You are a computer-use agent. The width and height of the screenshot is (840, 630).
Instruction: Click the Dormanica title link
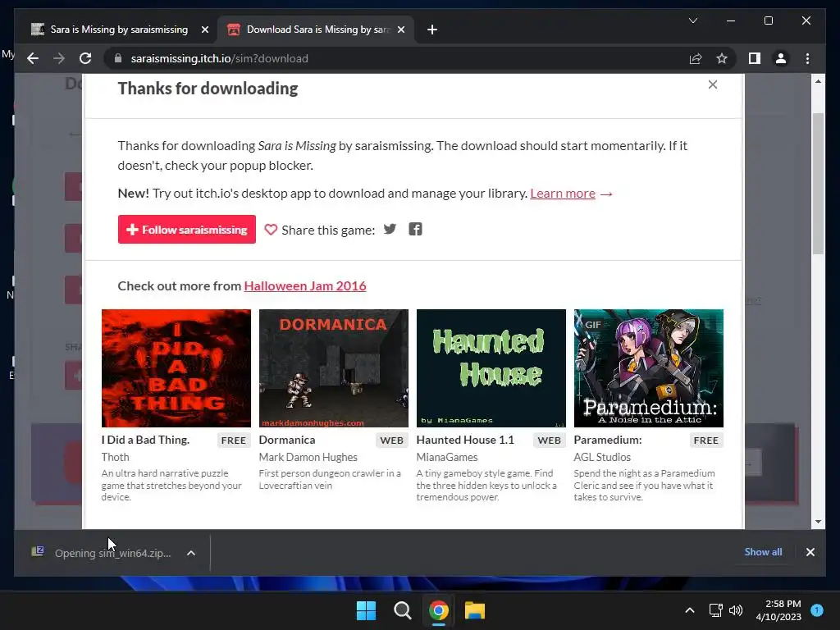287,440
